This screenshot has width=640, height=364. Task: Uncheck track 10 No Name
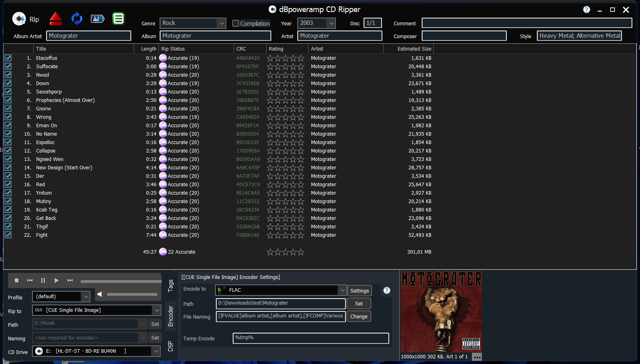tap(8, 134)
